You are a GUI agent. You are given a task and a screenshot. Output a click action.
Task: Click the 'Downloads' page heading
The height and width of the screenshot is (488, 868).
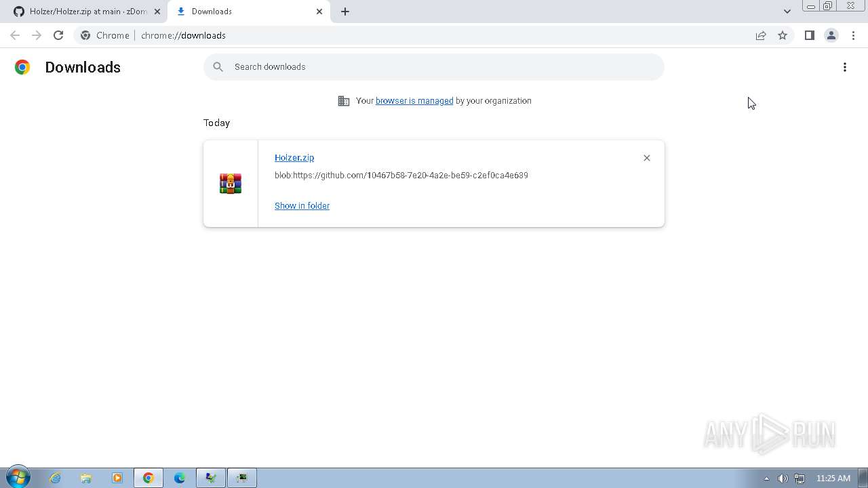pyautogui.click(x=83, y=67)
